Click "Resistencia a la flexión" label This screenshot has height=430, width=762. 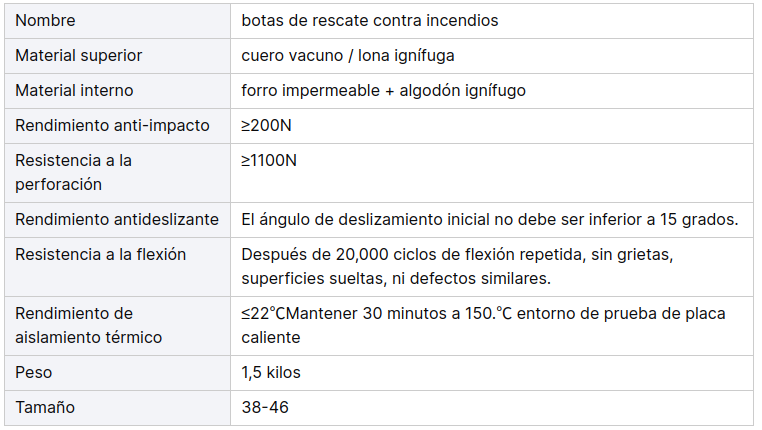(100, 254)
